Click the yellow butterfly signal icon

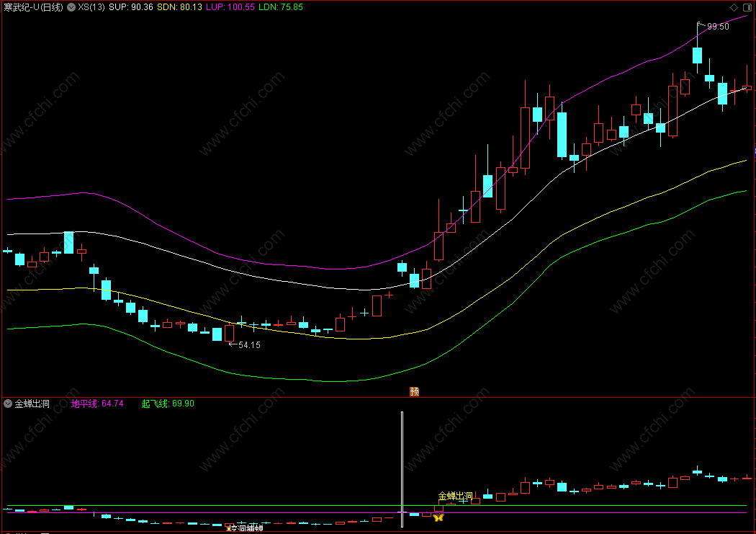point(438,517)
